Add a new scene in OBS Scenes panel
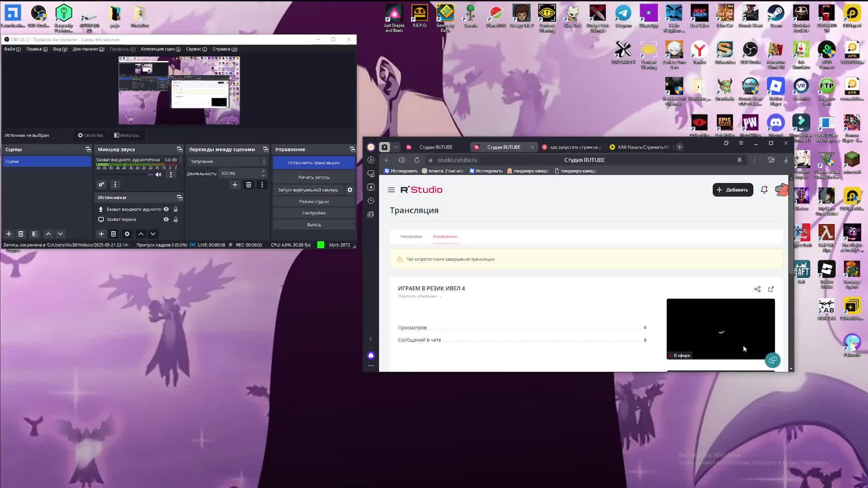The width and height of the screenshot is (868, 488). click(x=9, y=234)
